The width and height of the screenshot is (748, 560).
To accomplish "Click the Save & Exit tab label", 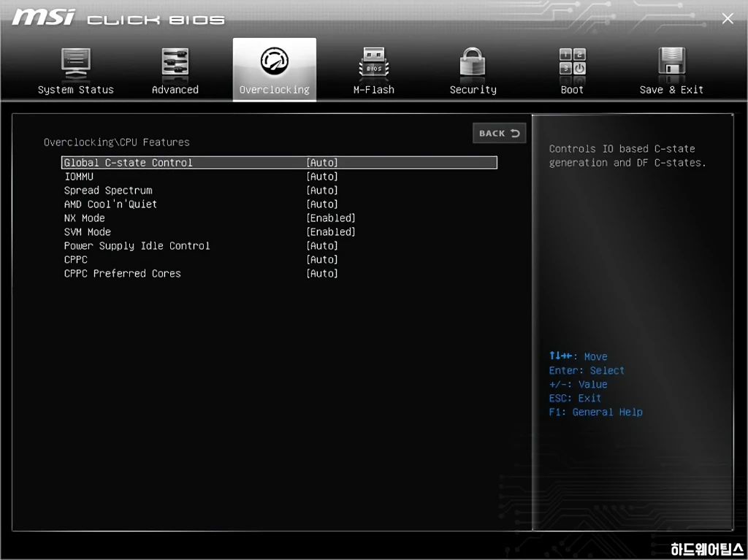I will coord(671,90).
